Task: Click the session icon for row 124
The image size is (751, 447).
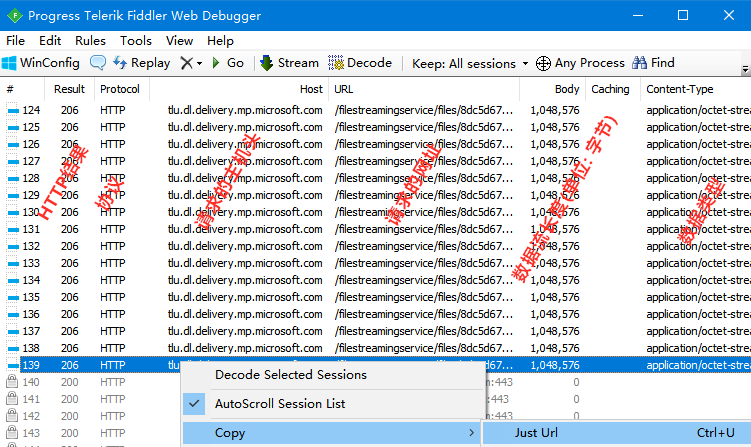Action: click(12, 111)
